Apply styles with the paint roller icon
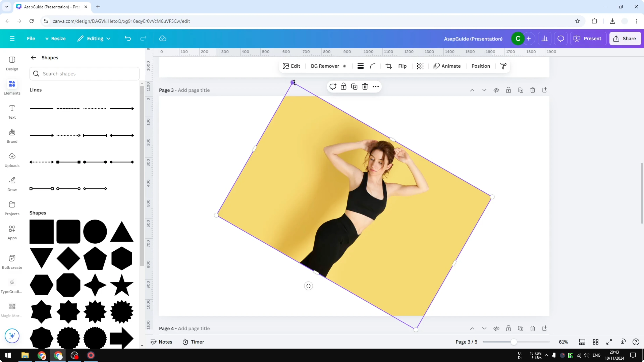644x362 pixels. tap(503, 66)
